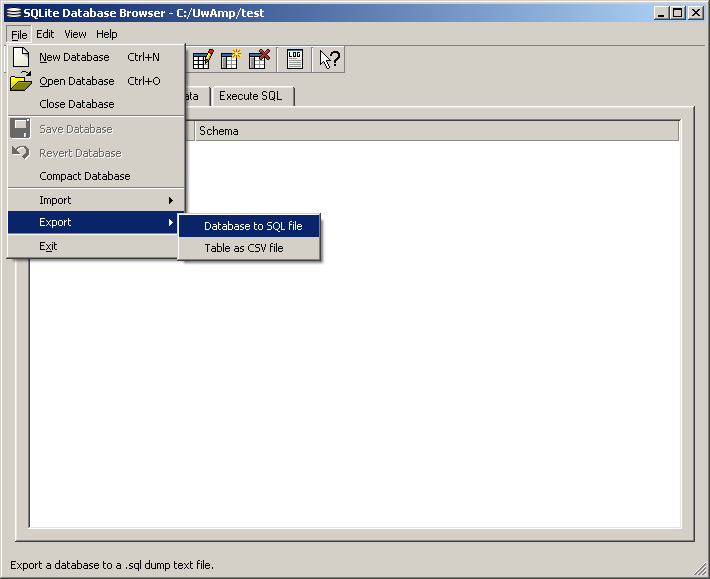
Task: Click the Open Database folder icon
Action: click(21, 81)
